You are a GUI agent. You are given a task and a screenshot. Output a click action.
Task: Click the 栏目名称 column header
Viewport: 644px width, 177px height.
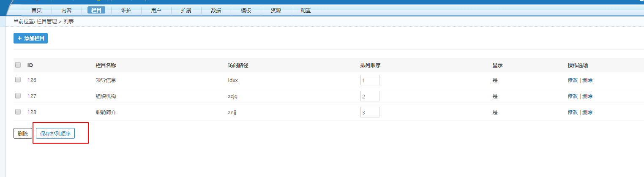point(106,65)
